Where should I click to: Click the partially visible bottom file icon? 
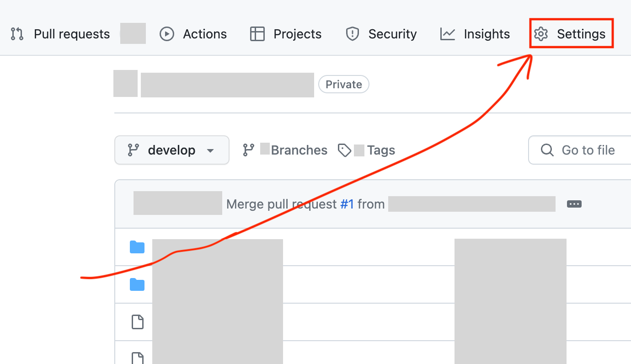(x=138, y=358)
